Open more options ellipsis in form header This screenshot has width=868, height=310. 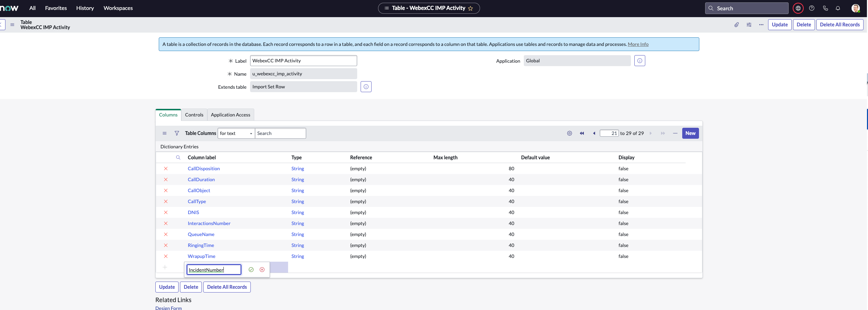(761, 25)
